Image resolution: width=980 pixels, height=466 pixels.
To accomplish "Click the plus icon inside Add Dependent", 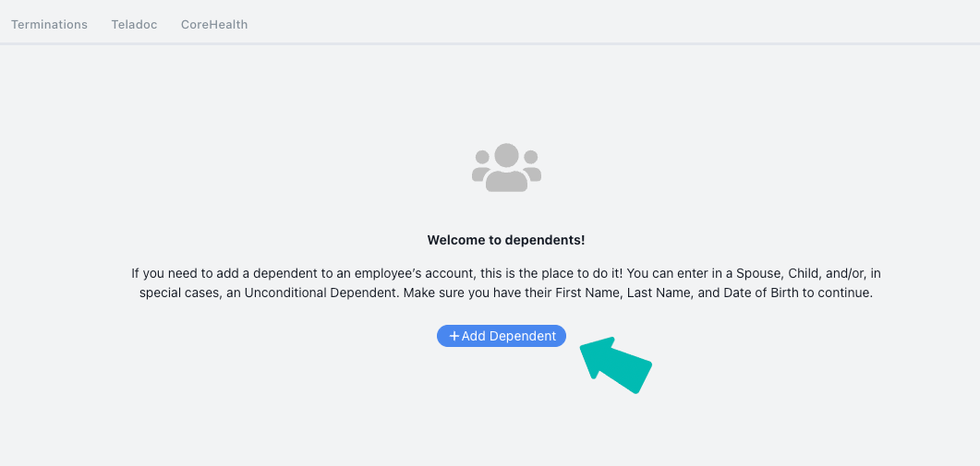I will 454,336.
